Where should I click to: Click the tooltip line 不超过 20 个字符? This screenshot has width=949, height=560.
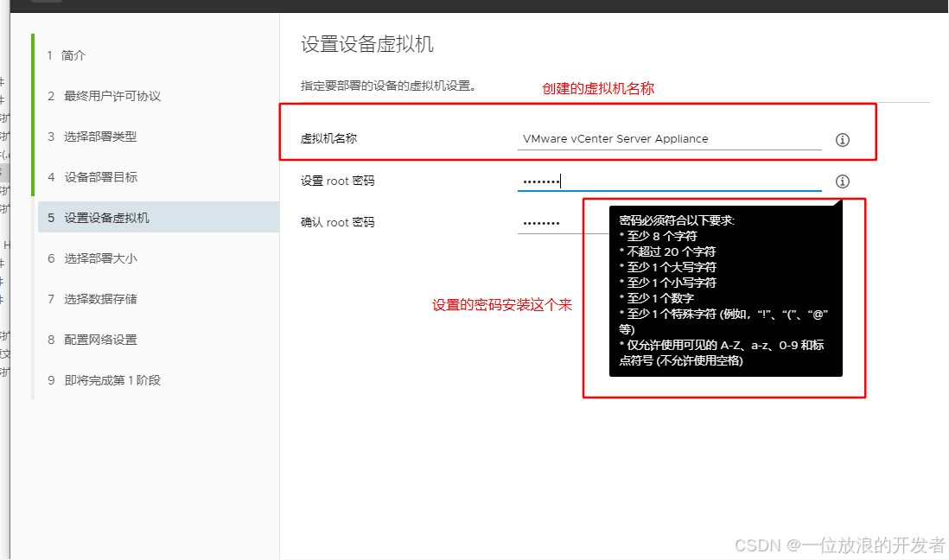click(x=667, y=251)
